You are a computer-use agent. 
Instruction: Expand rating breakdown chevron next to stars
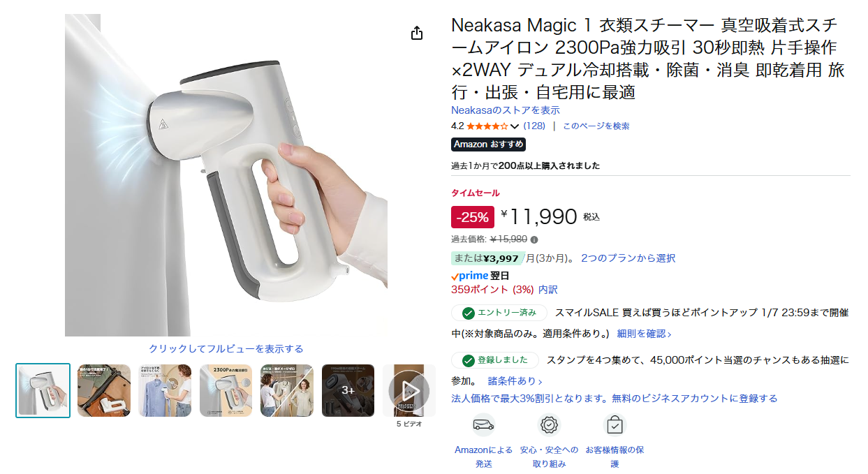click(x=515, y=126)
